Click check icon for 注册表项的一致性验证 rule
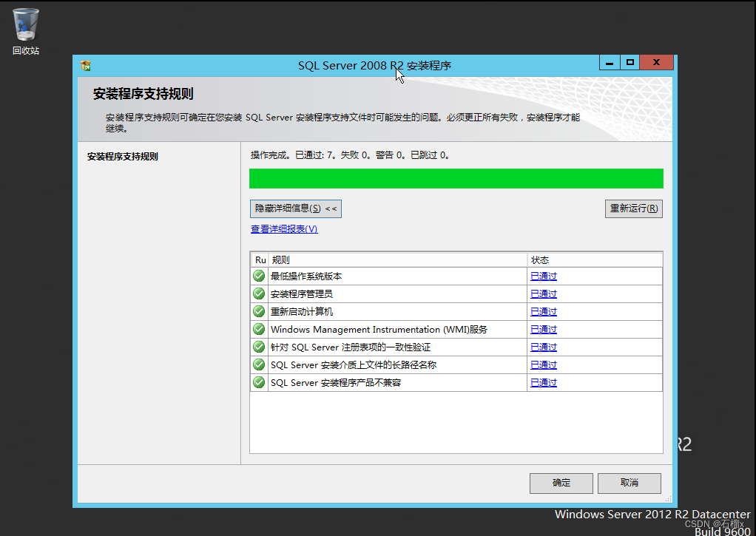 [x=259, y=347]
